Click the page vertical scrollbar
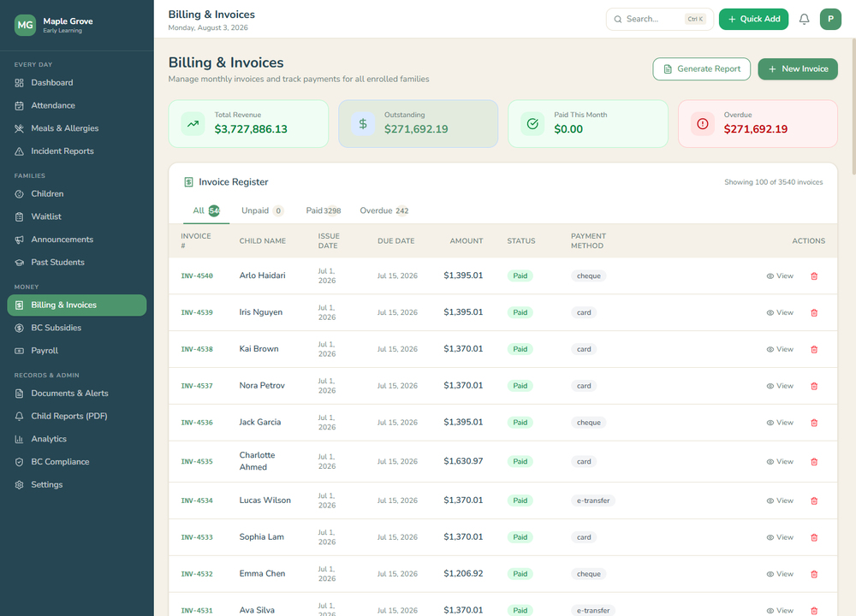This screenshot has width=856, height=616. click(853, 106)
